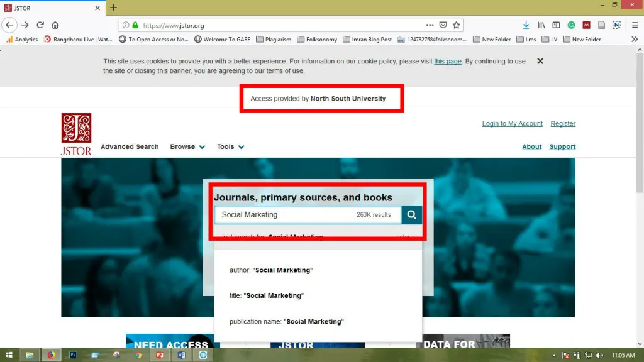Show hidden system tray icons

(554, 356)
